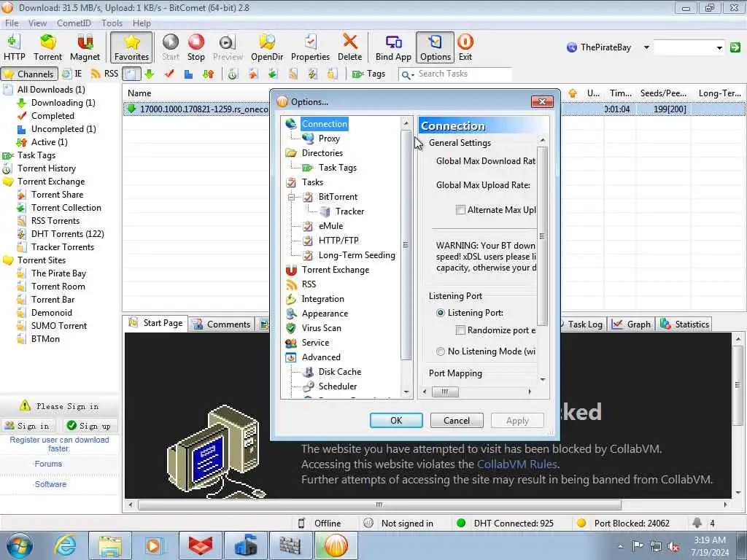Click OK in Options dialog
Image resolution: width=747 pixels, height=560 pixels.
point(396,421)
